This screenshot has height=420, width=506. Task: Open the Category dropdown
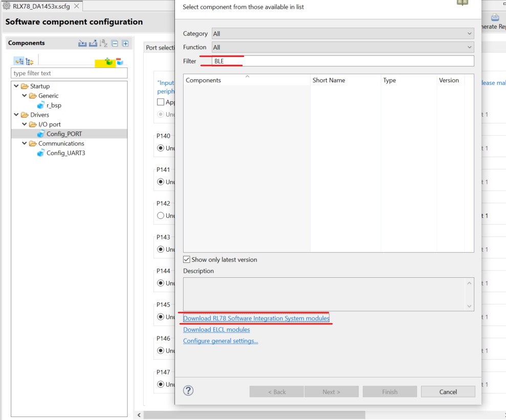[343, 34]
